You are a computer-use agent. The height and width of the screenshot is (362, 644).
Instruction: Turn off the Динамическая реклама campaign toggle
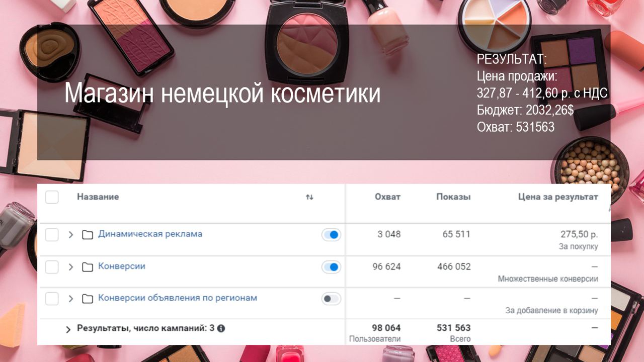click(x=331, y=235)
